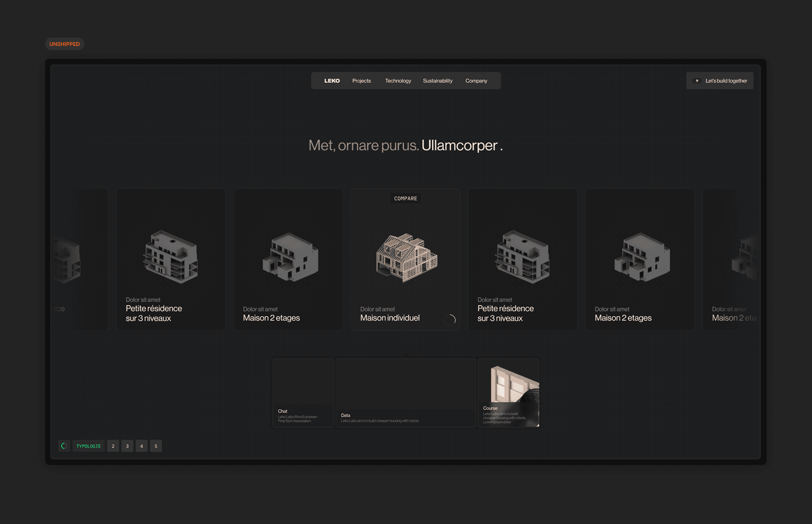Click the wireframe house model in the center card
The width and height of the screenshot is (812, 524).
coord(406,257)
